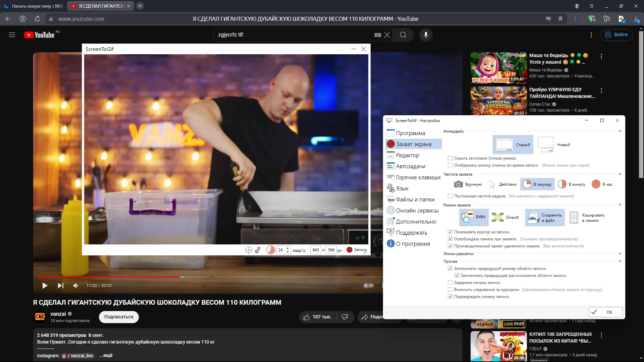Image resolution: width=644 pixels, height=362 pixels.
Task: Expand the 'Линии разметки' section
Action: (x=620, y=254)
